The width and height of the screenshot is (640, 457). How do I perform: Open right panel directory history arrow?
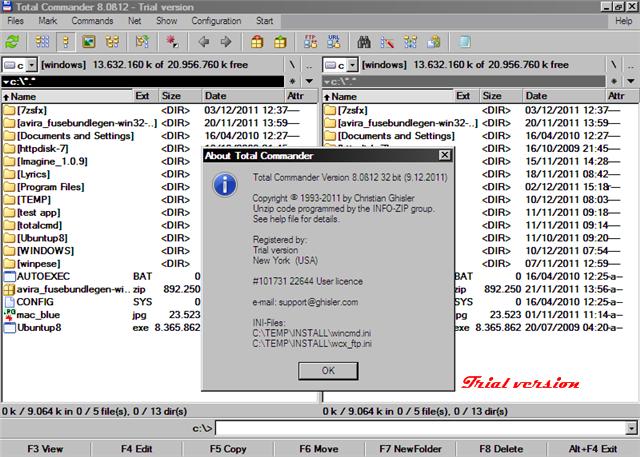coord(631,81)
